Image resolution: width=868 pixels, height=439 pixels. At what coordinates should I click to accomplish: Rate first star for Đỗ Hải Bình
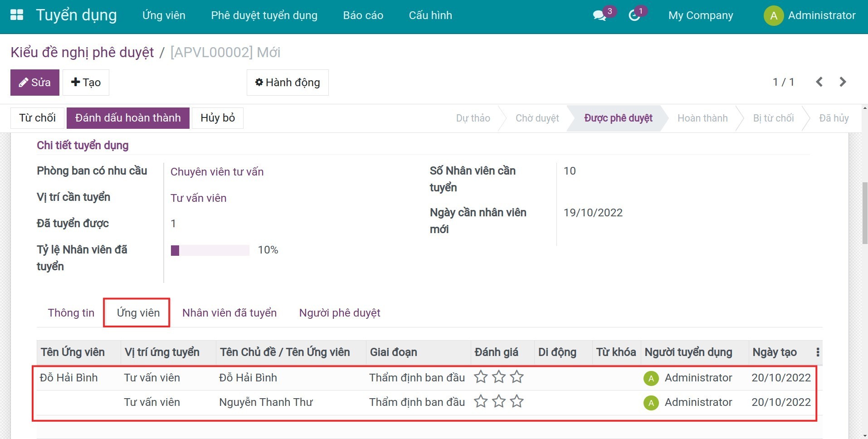(481, 377)
